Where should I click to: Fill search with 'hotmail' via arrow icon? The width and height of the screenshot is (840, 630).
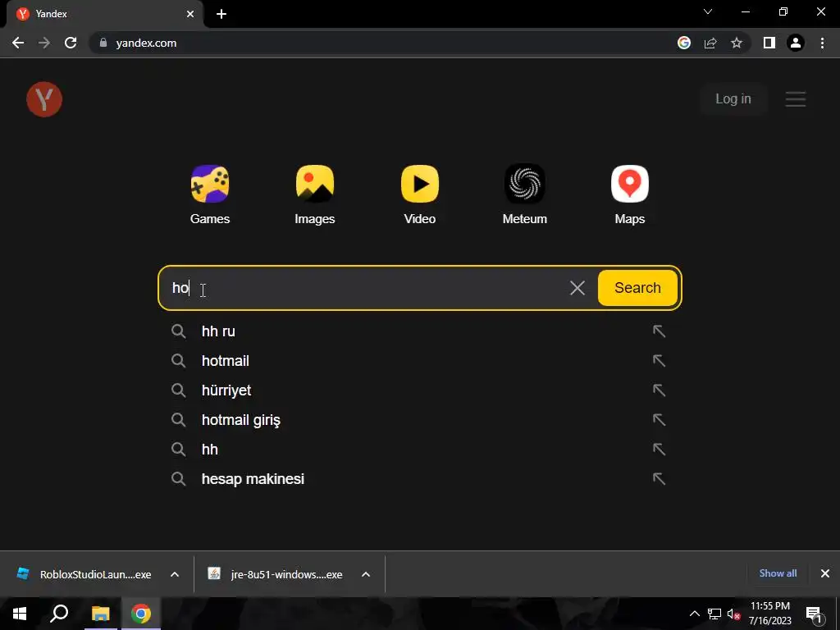coord(659,361)
